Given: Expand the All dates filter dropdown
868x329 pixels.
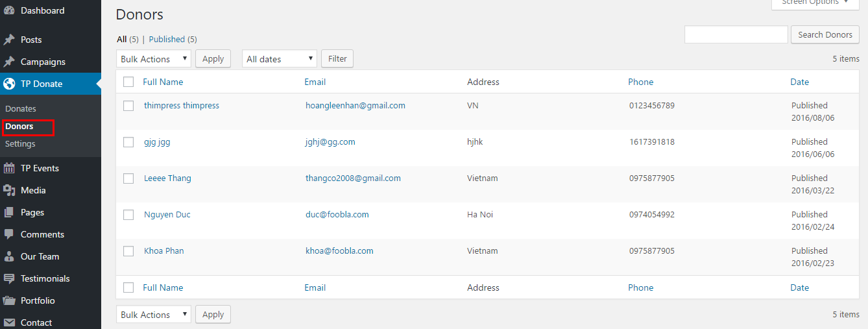Looking at the screenshot, I should (x=280, y=59).
